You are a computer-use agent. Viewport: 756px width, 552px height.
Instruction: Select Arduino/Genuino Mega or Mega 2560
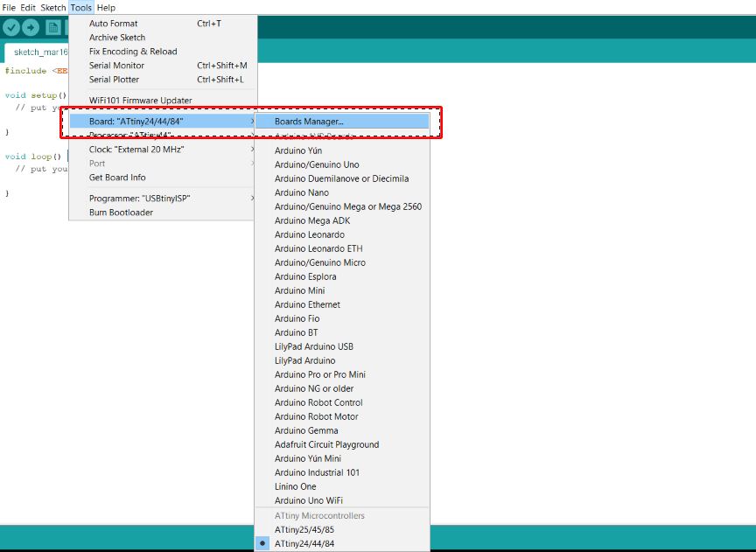point(342,206)
